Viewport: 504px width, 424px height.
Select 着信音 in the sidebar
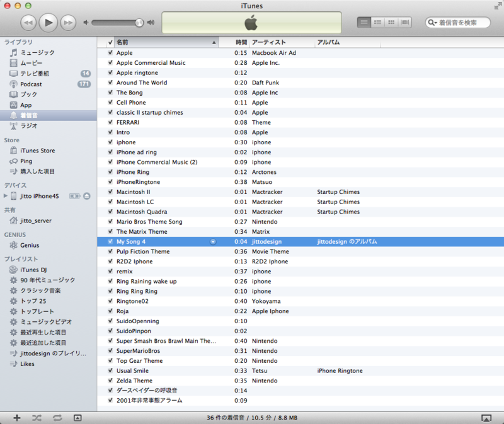49,115
